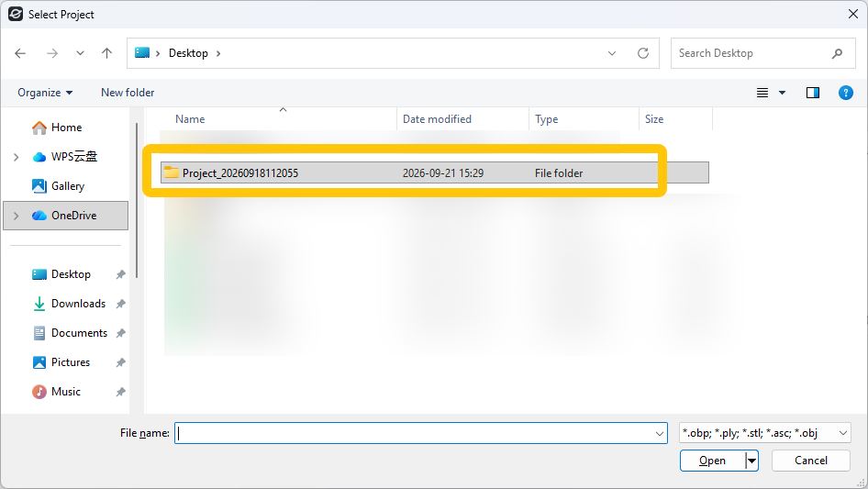Click the Desktop breadcrumb in address bar
The height and width of the screenshot is (489, 868).
click(188, 53)
